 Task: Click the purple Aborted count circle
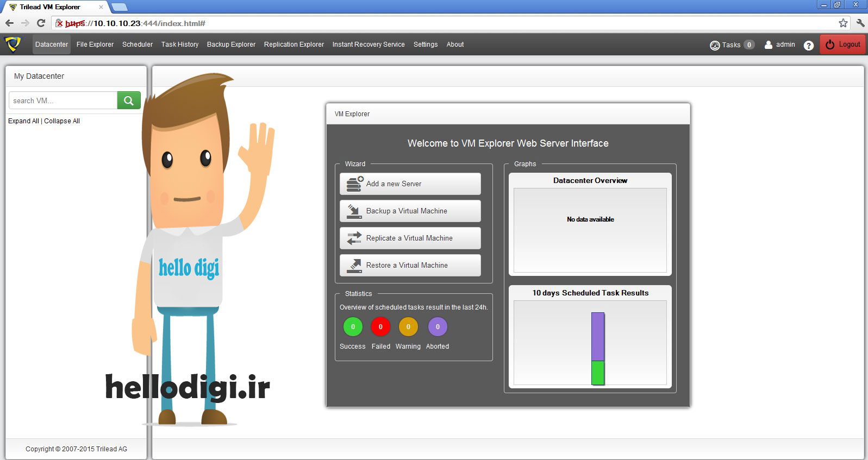click(438, 327)
